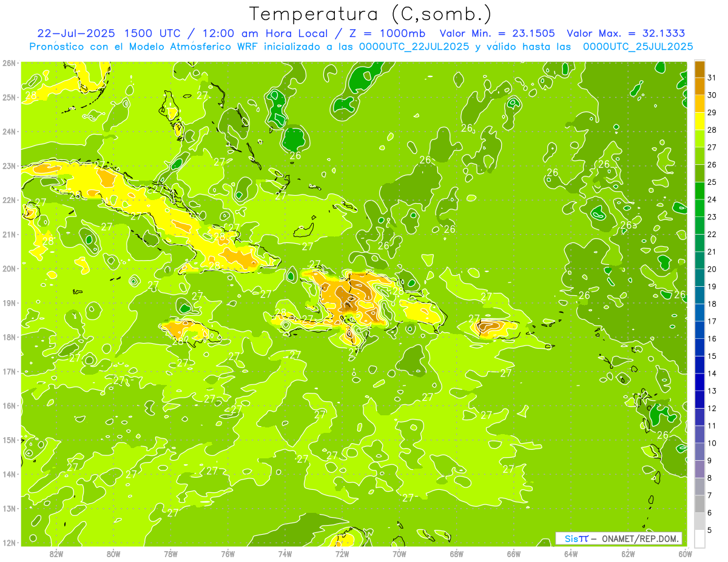728x562 pixels.
Task: Click the '7' label on the color bar
Action: [710, 495]
